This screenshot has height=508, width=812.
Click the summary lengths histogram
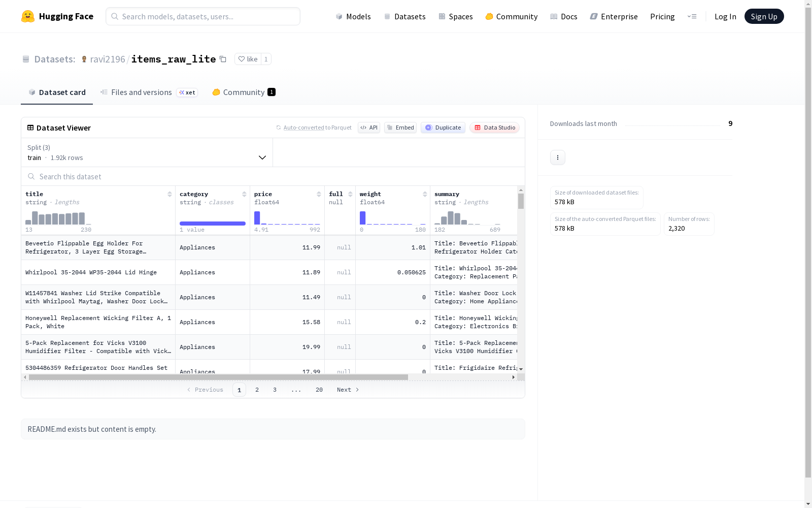467,218
